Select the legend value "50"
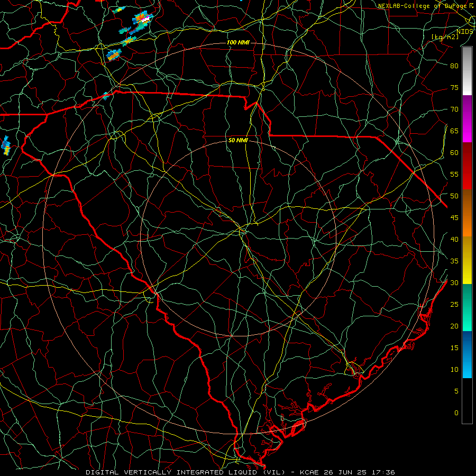 point(454,196)
